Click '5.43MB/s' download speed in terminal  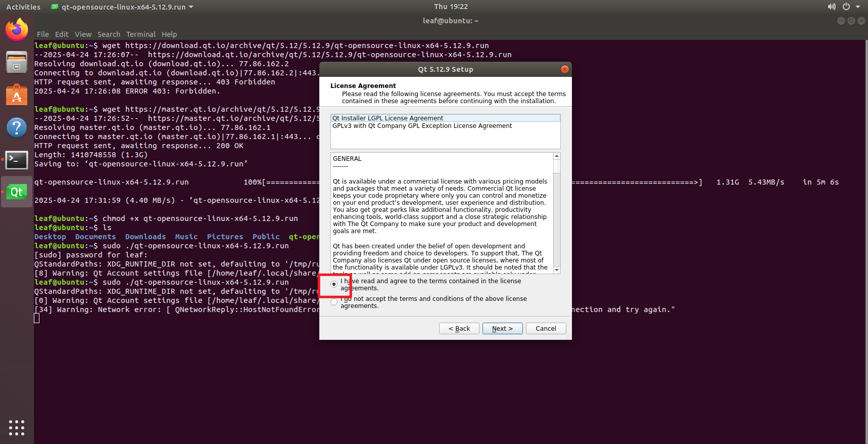point(766,182)
